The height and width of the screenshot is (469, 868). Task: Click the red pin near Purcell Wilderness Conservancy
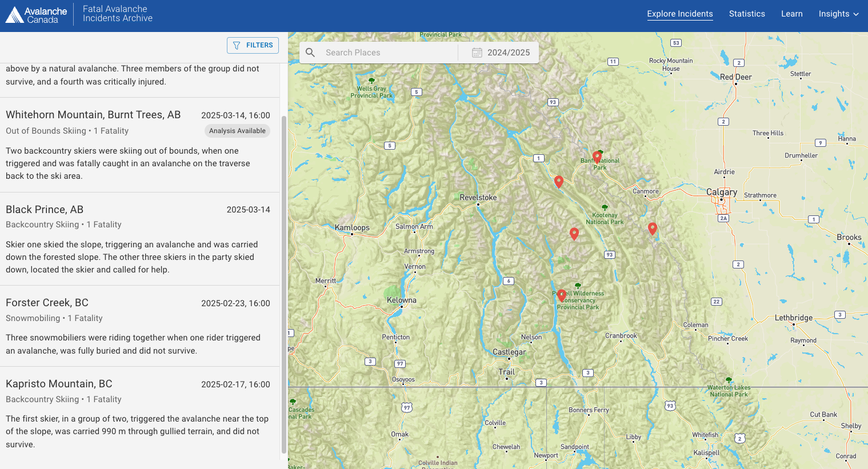coord(562,295)
